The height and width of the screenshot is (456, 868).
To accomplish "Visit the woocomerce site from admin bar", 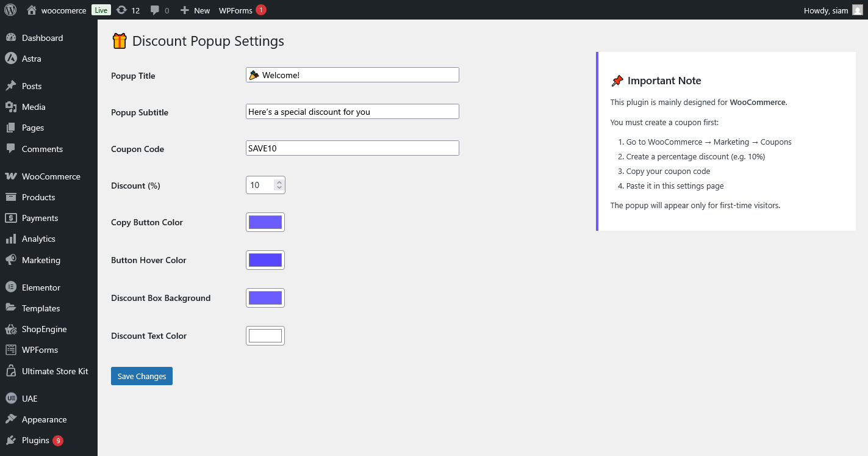I will pyautogui.click(x=64, y=10).
